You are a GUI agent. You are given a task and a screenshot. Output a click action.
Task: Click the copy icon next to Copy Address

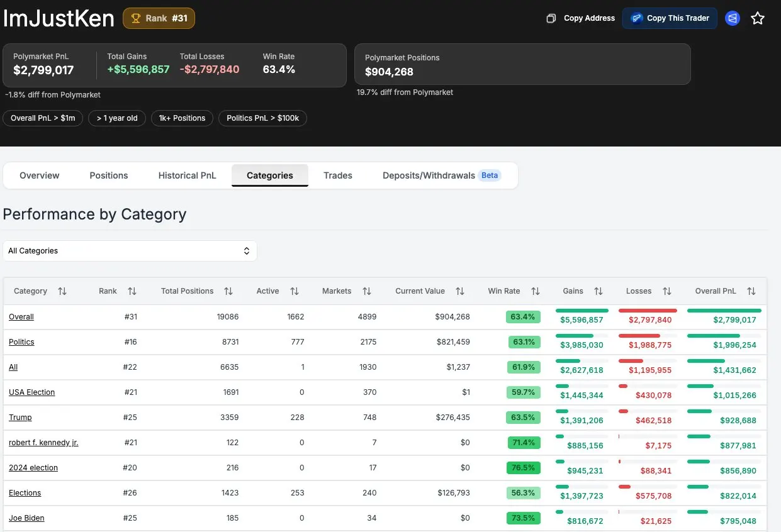tap(553, 18)
